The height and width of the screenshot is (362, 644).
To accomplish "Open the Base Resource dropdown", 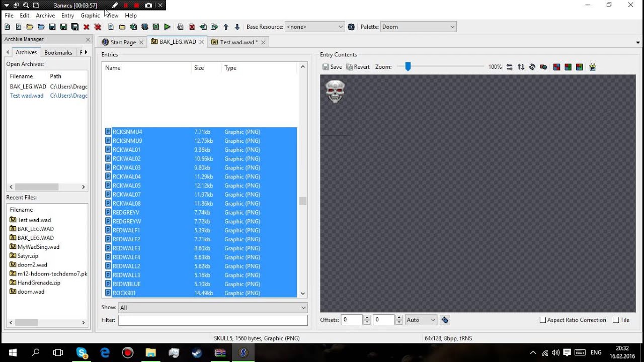I will pos(315,27).
